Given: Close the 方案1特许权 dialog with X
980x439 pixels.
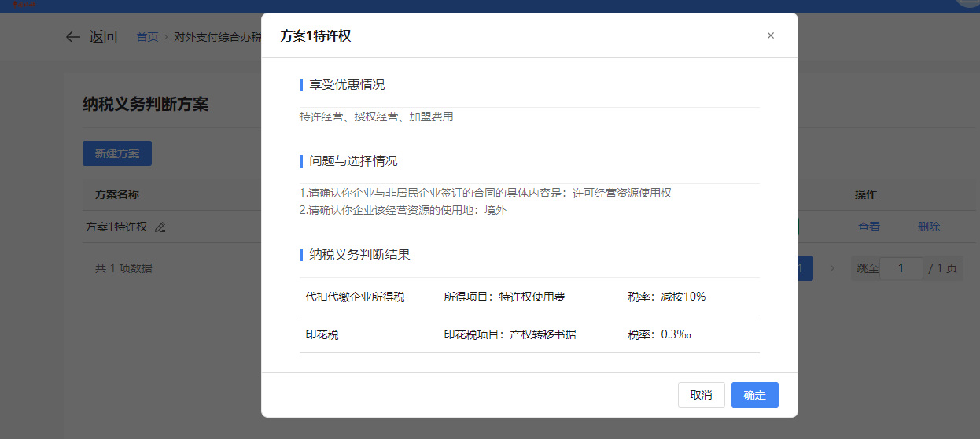Looking at the screenshot, I should pyautogui.click(x=771, y=35).
